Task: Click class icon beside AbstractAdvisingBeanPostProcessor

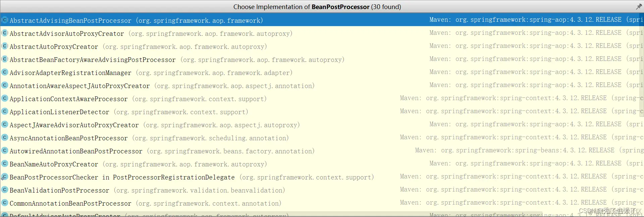Action: (5, 20)
